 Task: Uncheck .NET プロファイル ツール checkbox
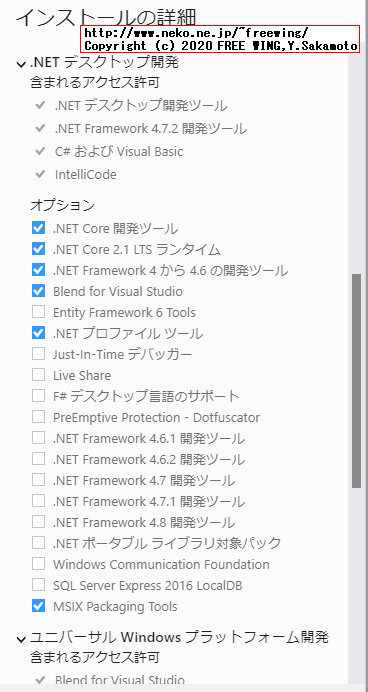38,333
